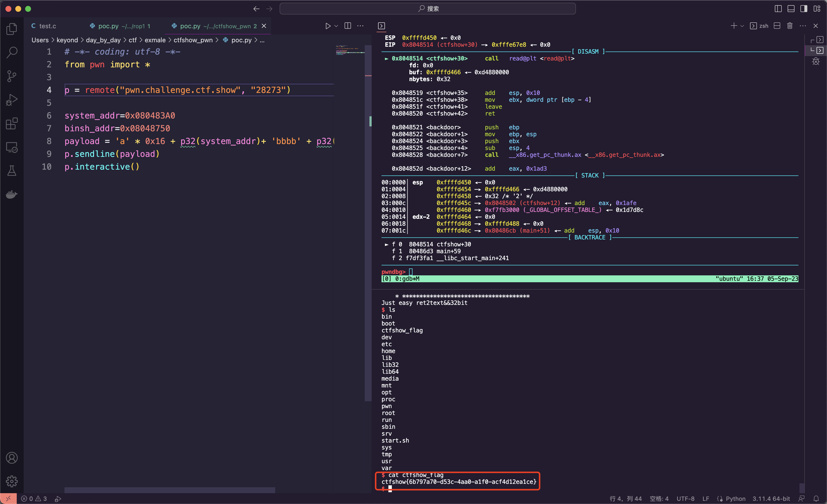
Task: Toggle the secondary sidebar layout button
Action: pyautogui.click(x=804, y=9)
